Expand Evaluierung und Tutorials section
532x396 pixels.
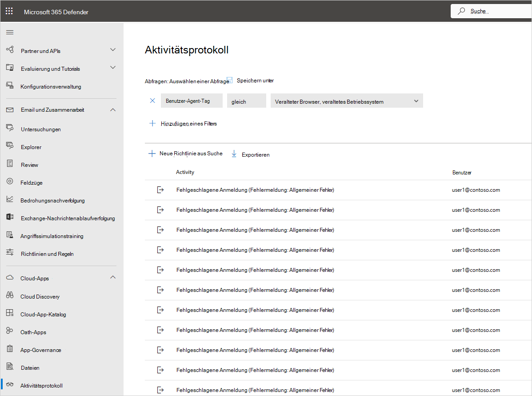click(x=113, y=68)
